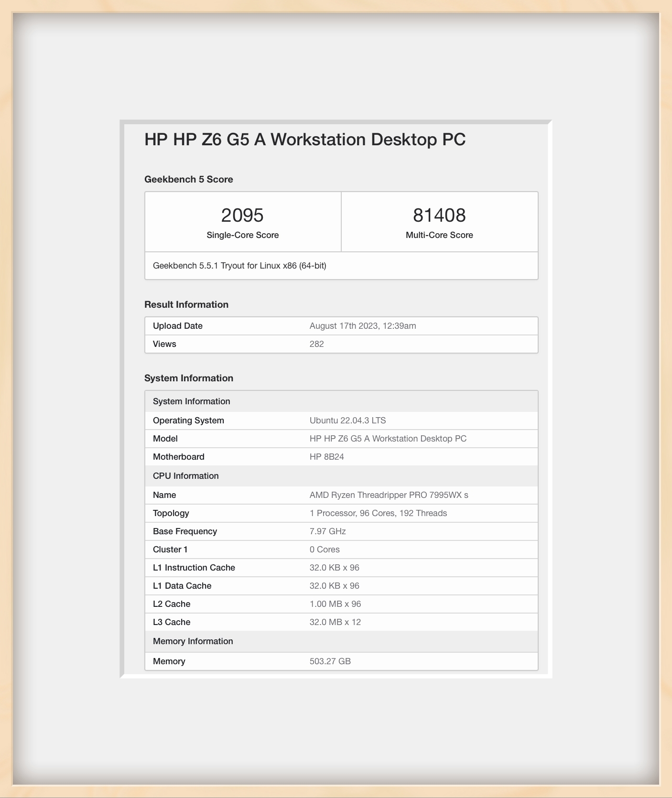Click the Ubuntu 22.04.3 LTS value
672x798 pixels.
click(x=348, y=421)
